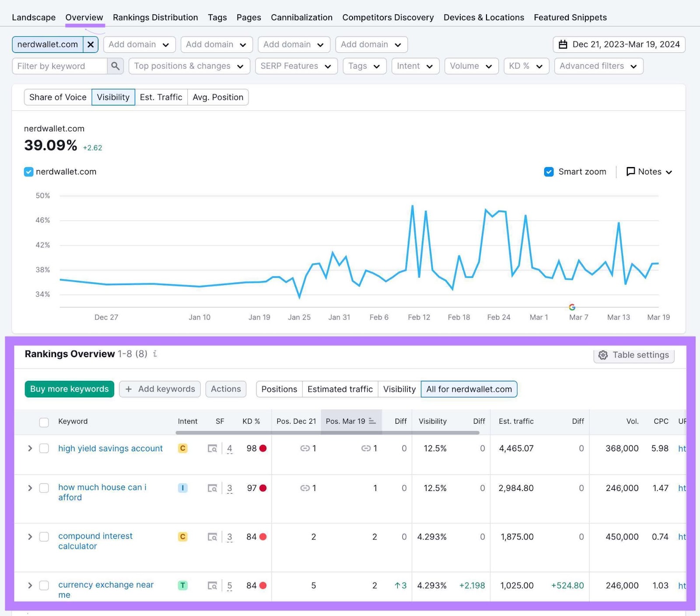The width and height of the screenshot is (700, 616).
Task: Tick the compound interest calculator row checkbox
Action: point(44,537)
